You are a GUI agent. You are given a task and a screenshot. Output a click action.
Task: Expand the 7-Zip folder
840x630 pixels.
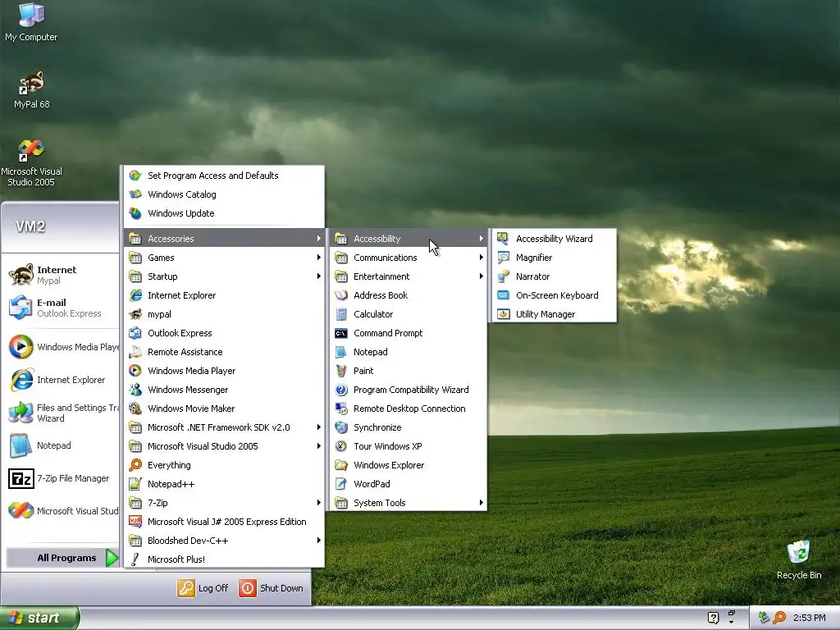pyautogui.click(x=224, y=503)
